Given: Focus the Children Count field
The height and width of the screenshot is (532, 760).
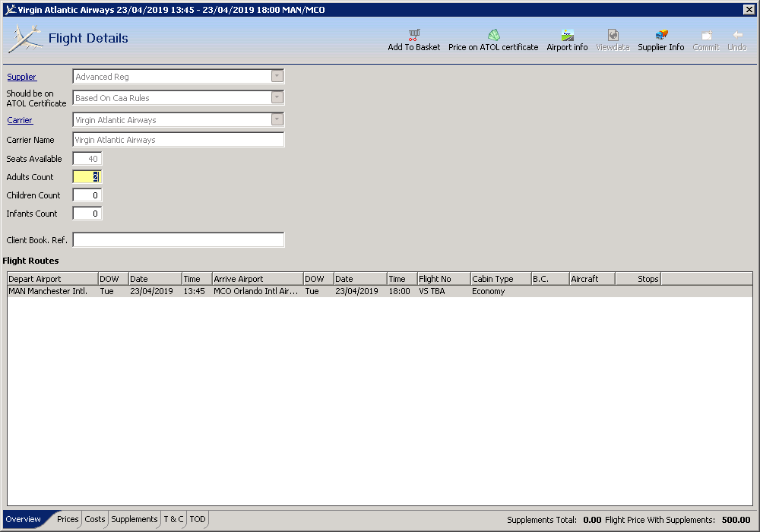Looking at the screenshot, I should click(x=87, y=195).
